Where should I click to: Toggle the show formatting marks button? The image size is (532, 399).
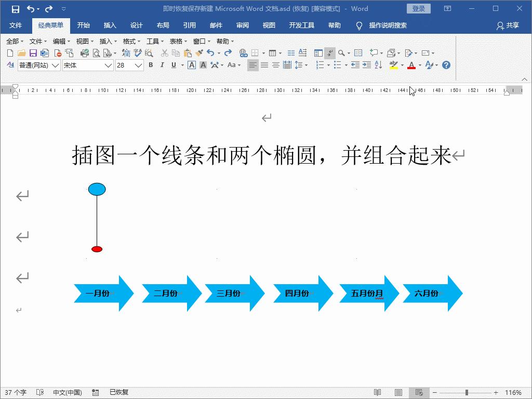329,52
